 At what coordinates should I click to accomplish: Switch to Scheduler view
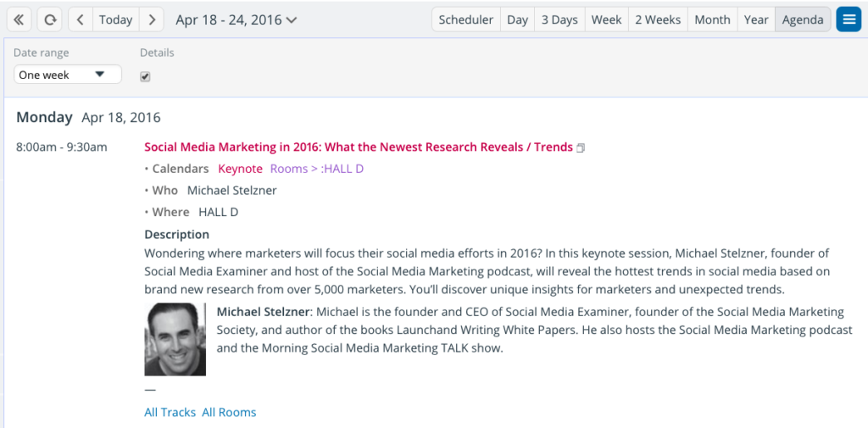coord(465,20)
